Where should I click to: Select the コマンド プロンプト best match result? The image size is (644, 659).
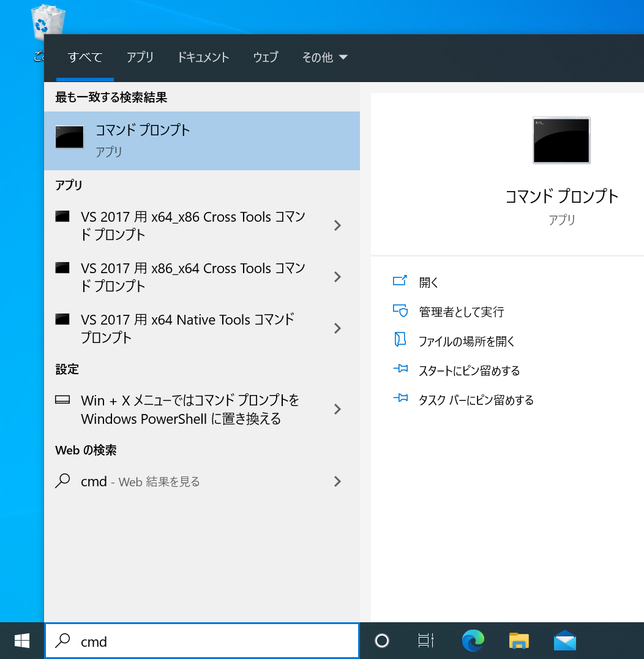[201, 141]
